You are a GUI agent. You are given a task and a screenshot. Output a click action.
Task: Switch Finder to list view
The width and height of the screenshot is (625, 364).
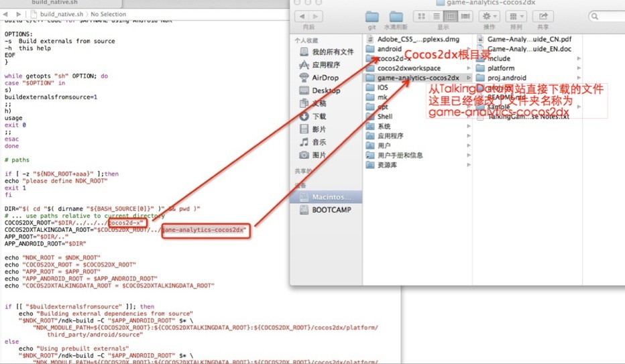tap(436, 16)
